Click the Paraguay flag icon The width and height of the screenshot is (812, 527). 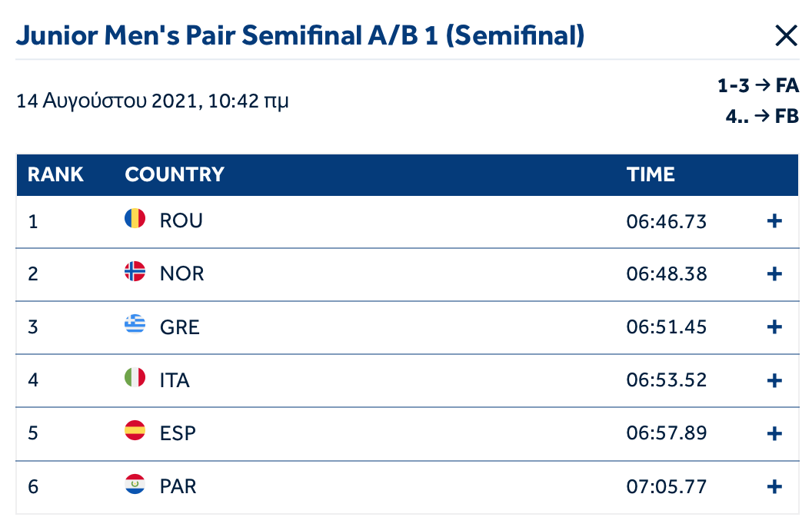135,486
